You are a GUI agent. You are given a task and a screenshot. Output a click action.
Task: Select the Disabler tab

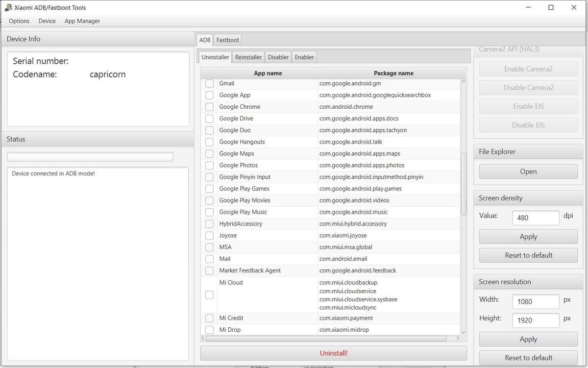pyautogui.click(x=278, y=57)
